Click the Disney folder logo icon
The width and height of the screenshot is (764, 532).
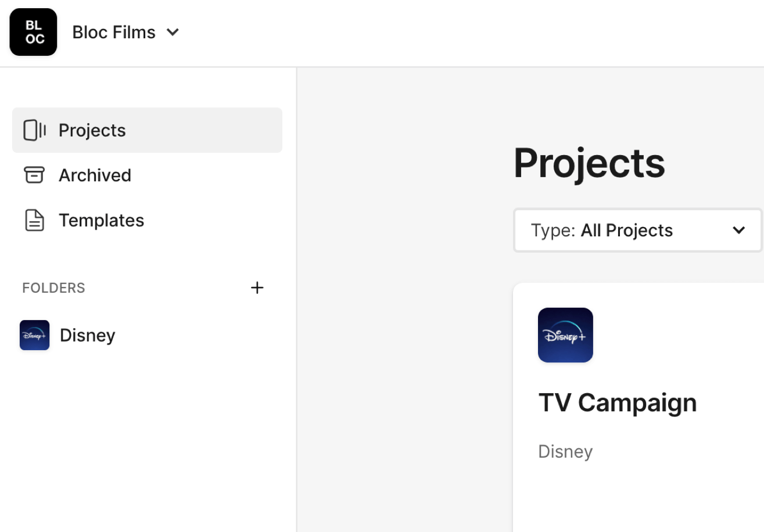(34, 335)
